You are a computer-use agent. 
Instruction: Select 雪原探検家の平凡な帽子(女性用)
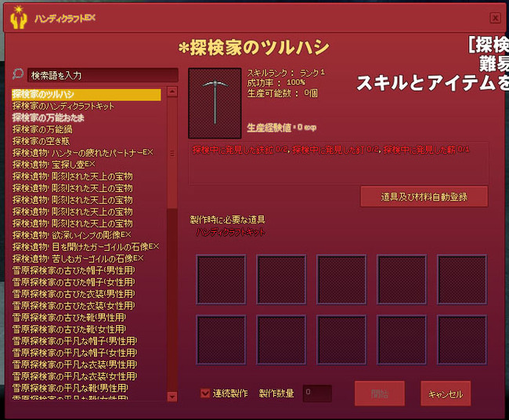click(x=74, y=353)
